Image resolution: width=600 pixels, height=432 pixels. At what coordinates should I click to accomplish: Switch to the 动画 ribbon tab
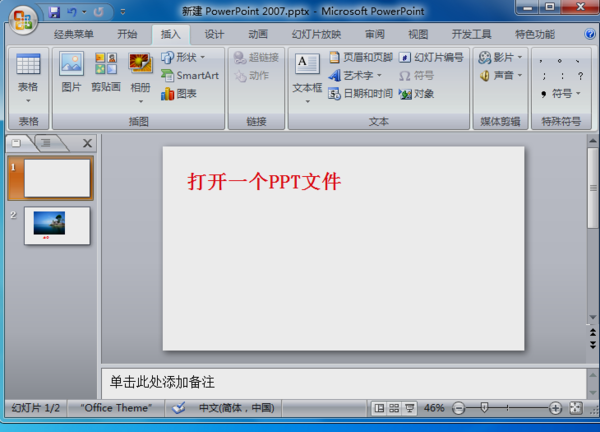click(x=257, y=33)
